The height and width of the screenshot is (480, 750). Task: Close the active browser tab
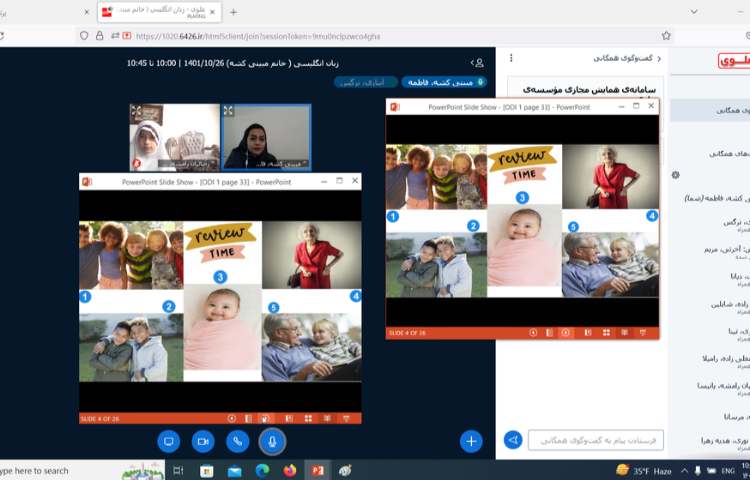(x=212, y=12)
